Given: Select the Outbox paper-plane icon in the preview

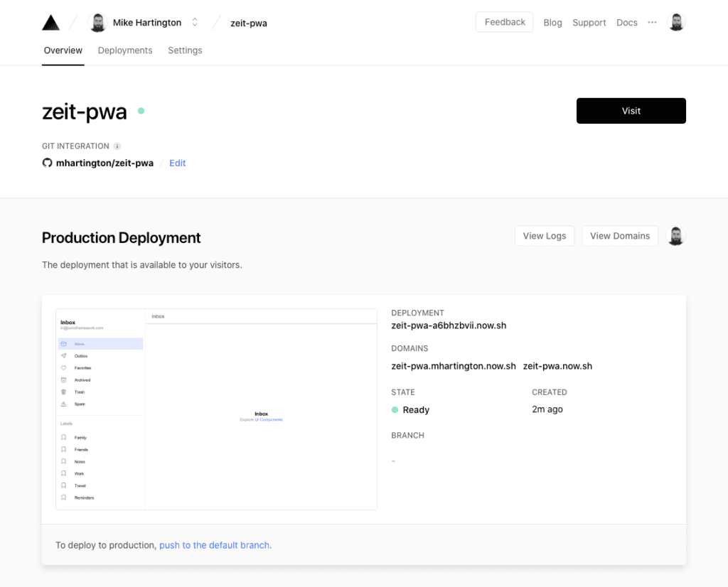Looking at the screenshot, I should click(x=63, y=356).
